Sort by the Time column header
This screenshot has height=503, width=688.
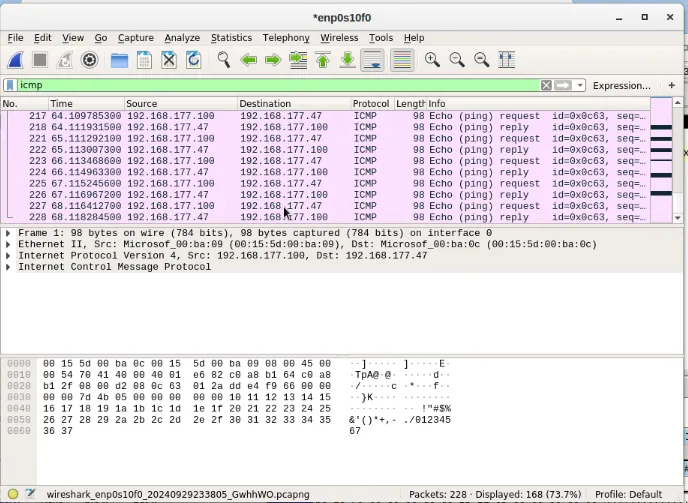tap(86, 104)
